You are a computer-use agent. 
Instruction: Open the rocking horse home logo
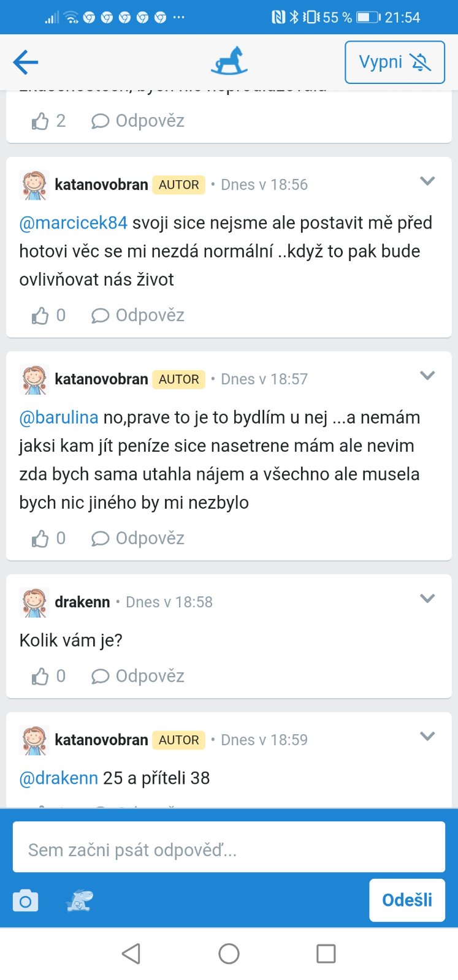(229, 61)
